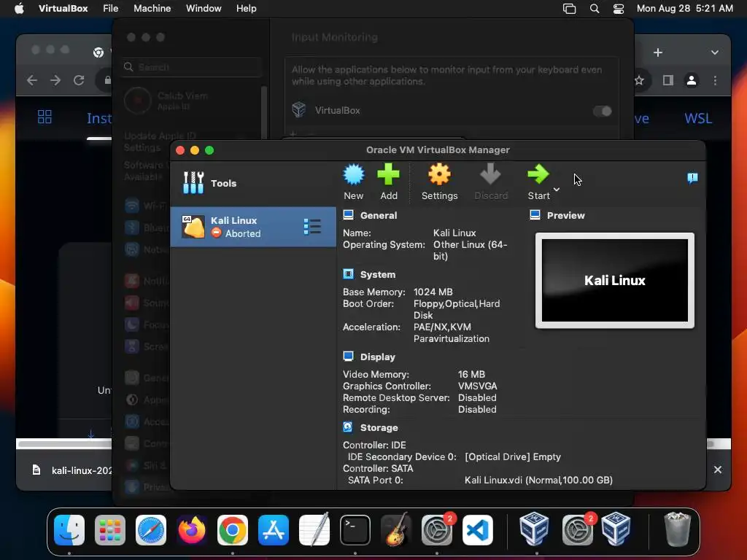747x560 pixels.
Task: Open the Storage section header
Action: click(x=379, y=427)
